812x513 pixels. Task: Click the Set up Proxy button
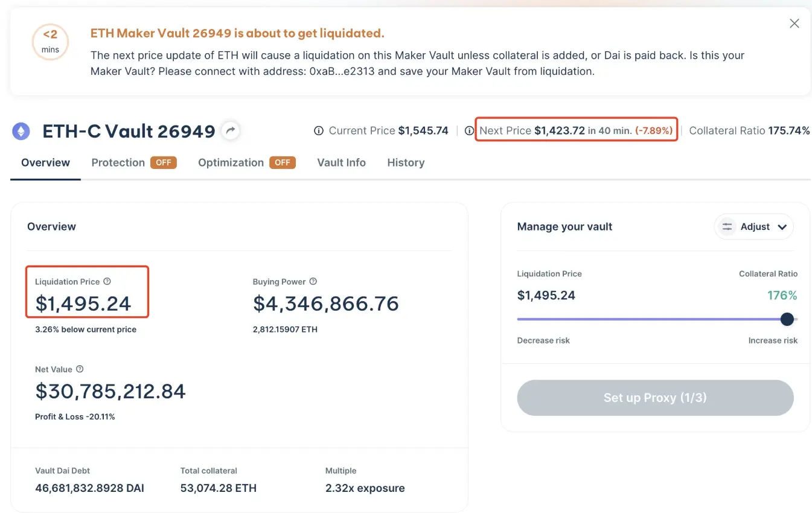point(655,398)
